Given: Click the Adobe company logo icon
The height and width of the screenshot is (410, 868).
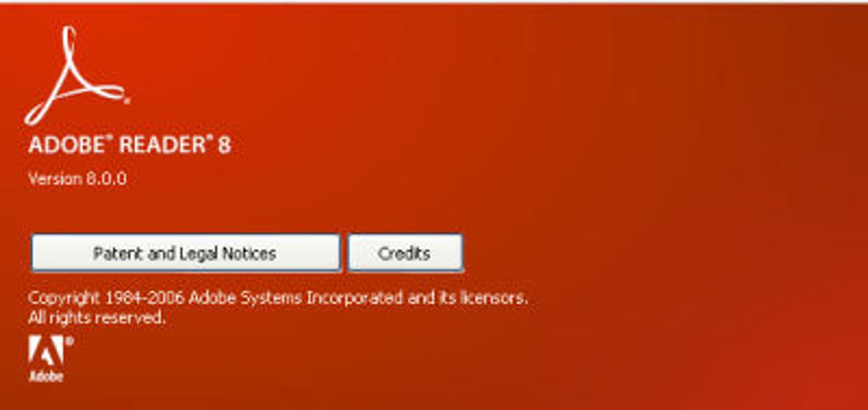Looking at the screenshot, I should tap(51, 359).
